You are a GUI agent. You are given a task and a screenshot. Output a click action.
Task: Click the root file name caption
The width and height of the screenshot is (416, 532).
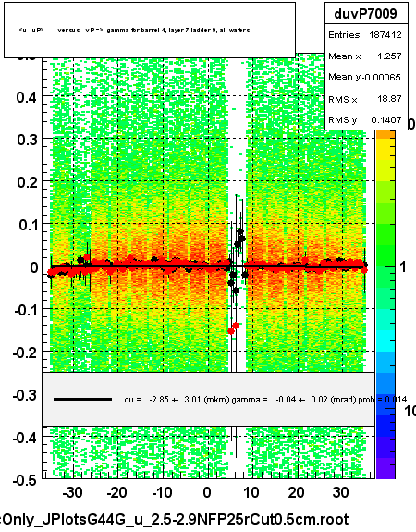pyautogui.click(x=175, y=520)
